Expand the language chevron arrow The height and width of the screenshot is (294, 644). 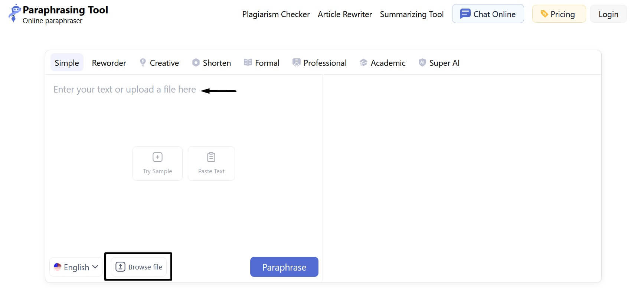[95, 267]
